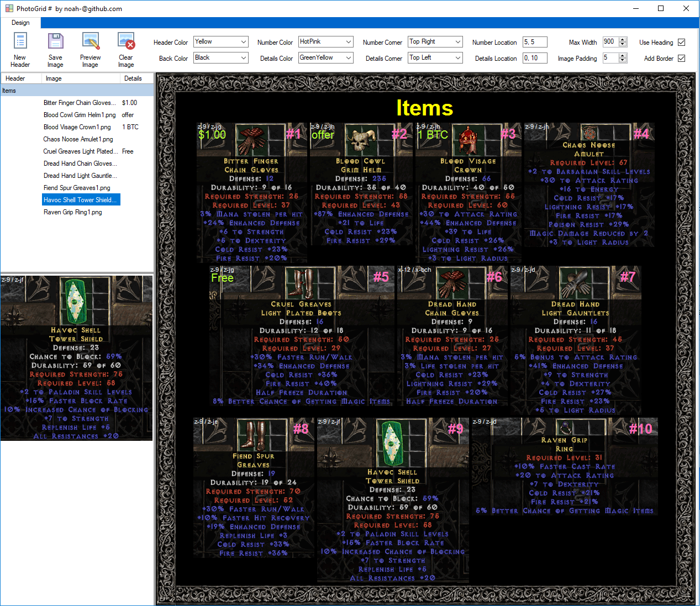Screen dimensions: 700x606
Task: Decrease Max Width with the down arrow
Action: pyautogui.click(x=623, y=45)
